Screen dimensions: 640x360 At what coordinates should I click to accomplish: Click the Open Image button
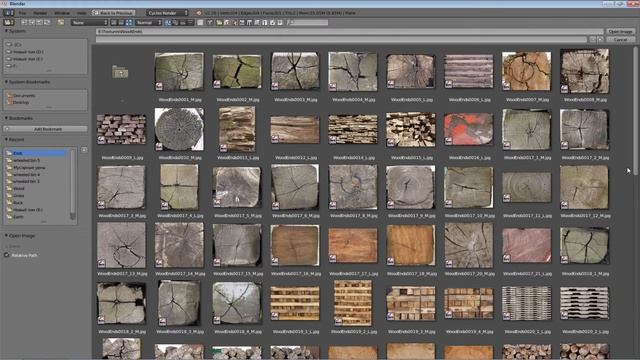(x=620, y=31)
